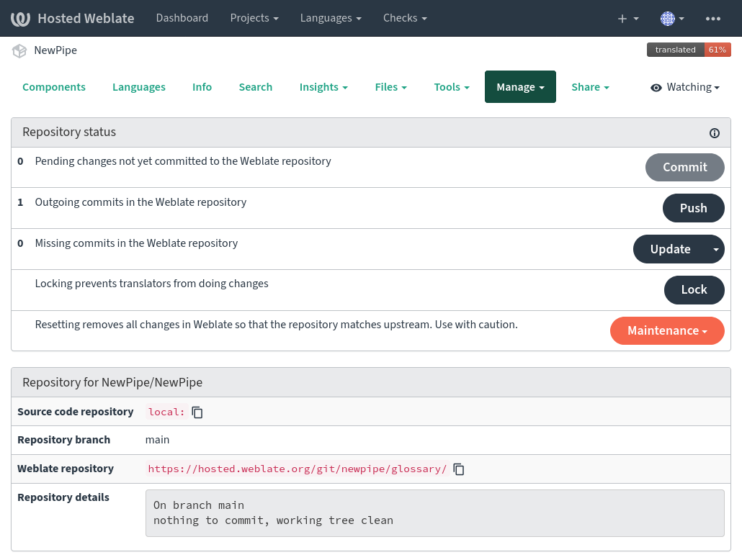Toggle the Watching eye control
Screen dimensions: 742x560
(x=684, y=87)
